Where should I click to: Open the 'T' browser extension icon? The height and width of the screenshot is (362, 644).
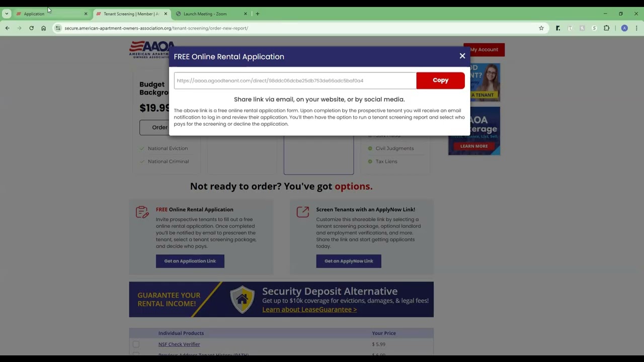pyautogui.click(x=570, y=28)
